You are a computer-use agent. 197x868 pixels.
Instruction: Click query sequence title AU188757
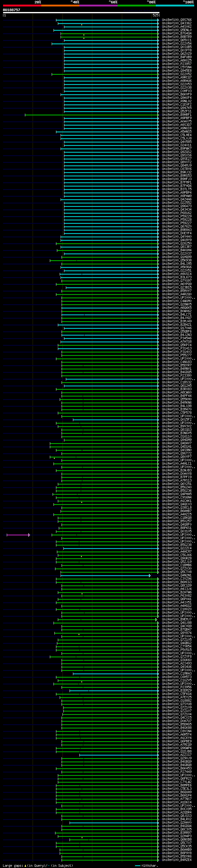(x=11, y=10)
